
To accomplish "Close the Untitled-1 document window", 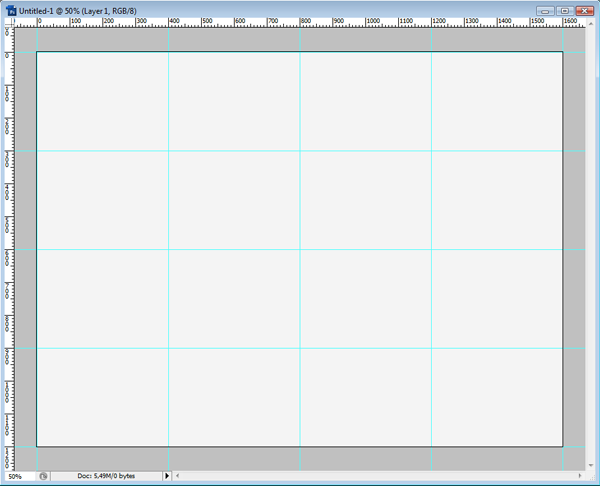I will [x=584, y=11].
